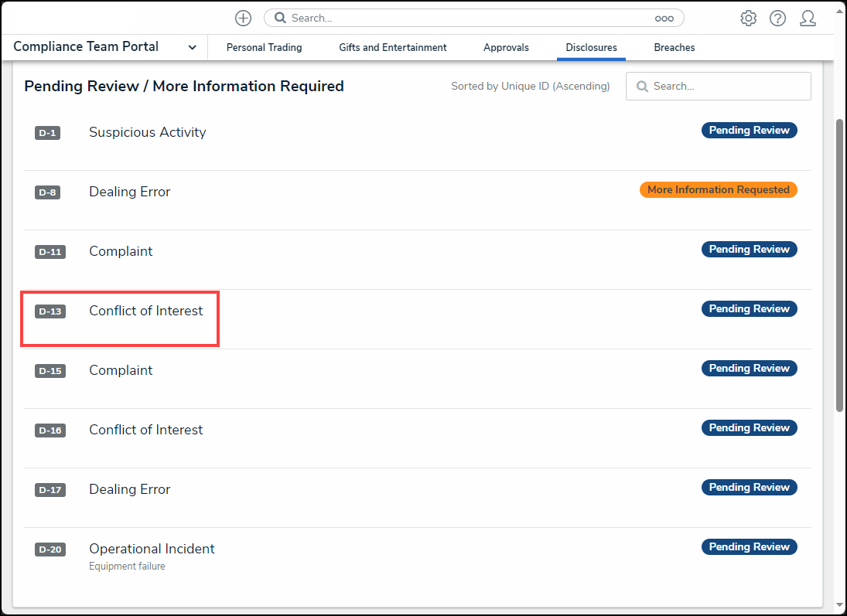The height and width of the screenshot is (616, 847).
Task: Click the More Information Requested status badge
Action: 718,190
